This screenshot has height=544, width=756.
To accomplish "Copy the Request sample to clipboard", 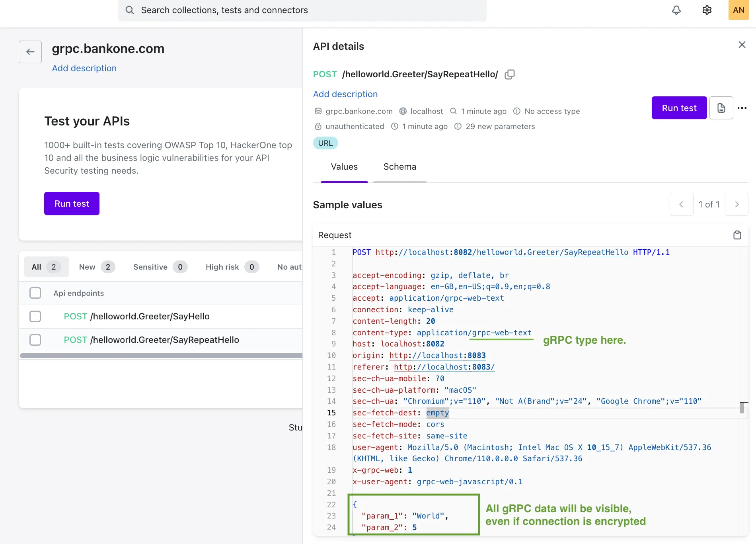I will [737, 235].
